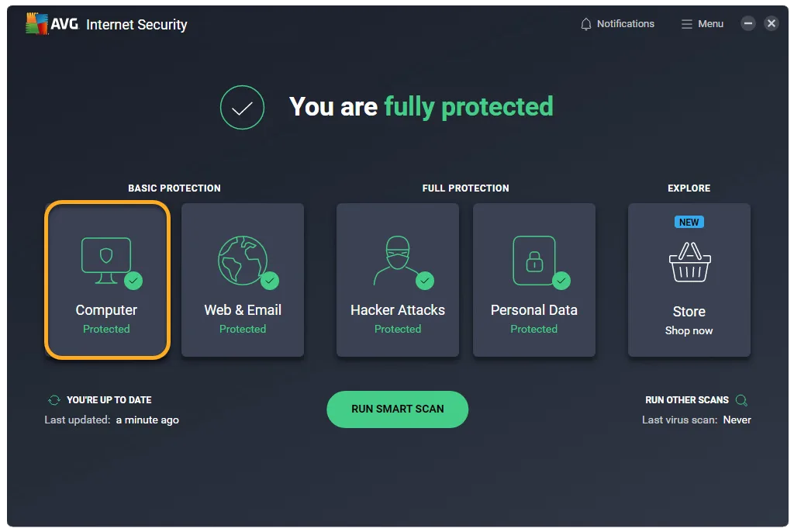Click the hamburger Menu icon

pos(687,24)
